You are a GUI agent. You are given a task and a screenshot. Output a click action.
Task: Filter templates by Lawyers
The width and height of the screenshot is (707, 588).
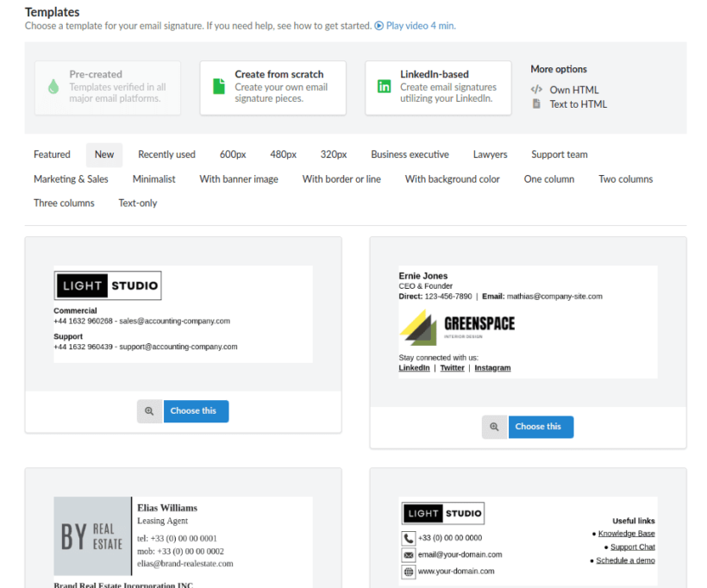(x=490, y=154)
